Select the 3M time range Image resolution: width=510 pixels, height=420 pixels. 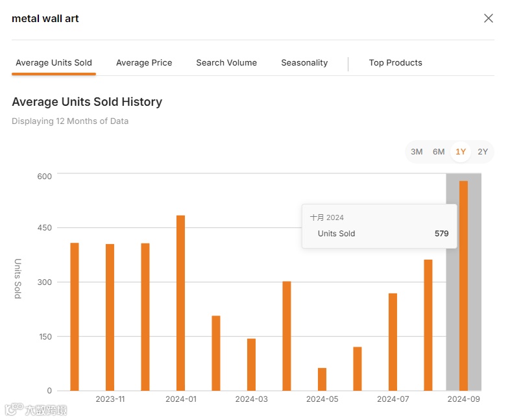tap(417, 152)
